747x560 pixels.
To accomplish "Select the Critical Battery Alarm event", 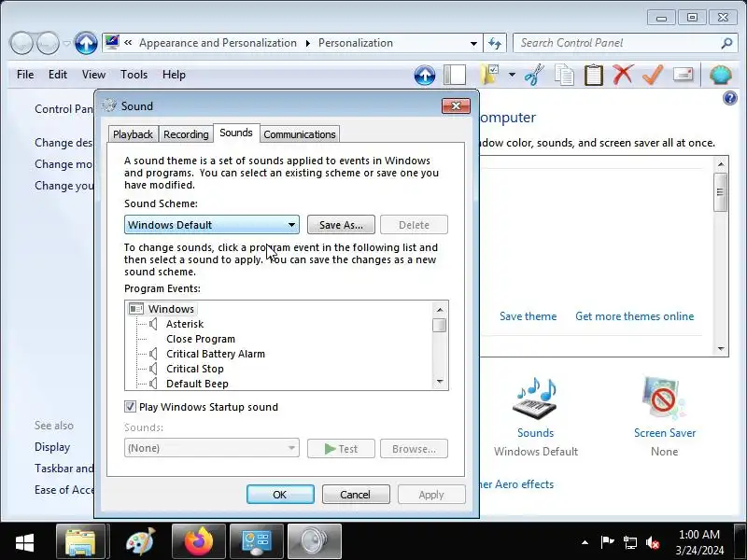I will pyautogui.click(x=216, y=354).
